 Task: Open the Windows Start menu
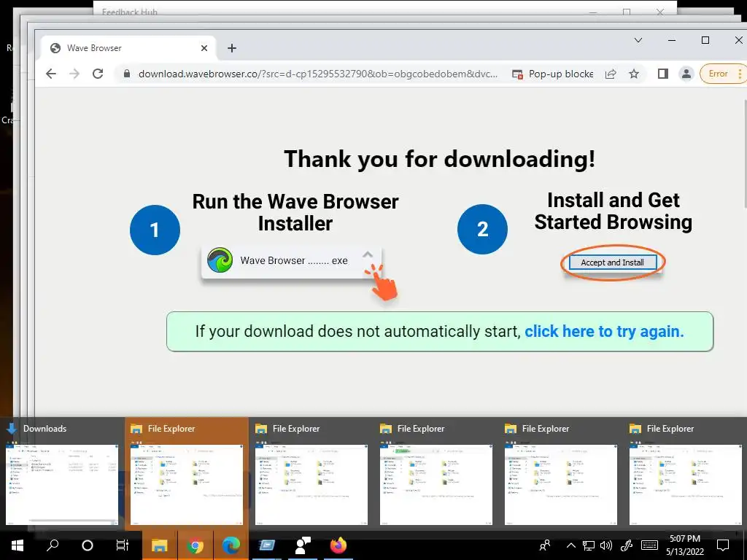tap(18, 545)
